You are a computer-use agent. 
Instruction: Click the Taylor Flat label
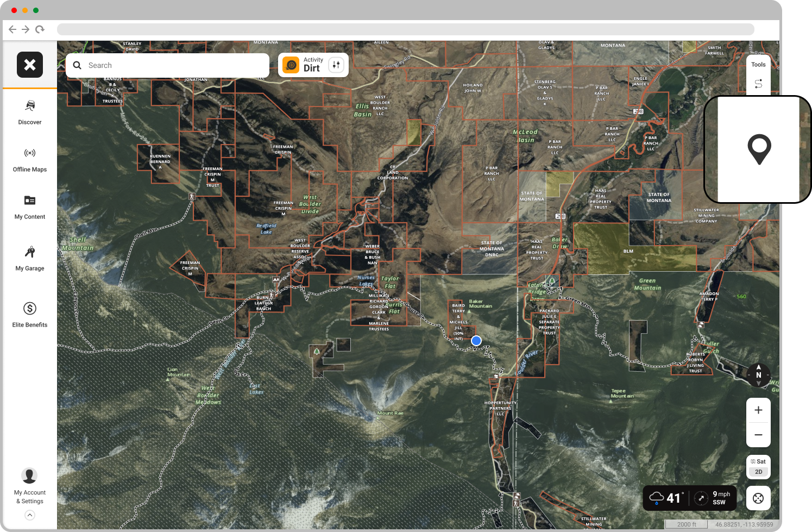pyautogui.click(x=390, y=282)
